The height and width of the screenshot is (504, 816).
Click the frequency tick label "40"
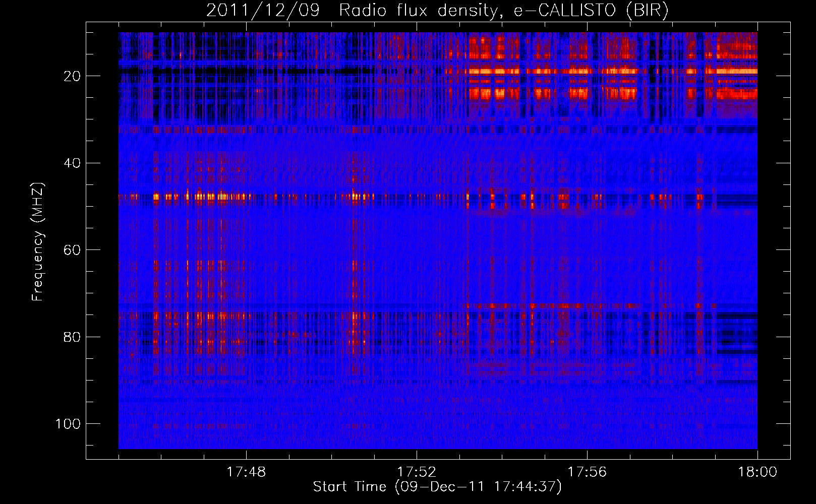[x=73, y=163]
